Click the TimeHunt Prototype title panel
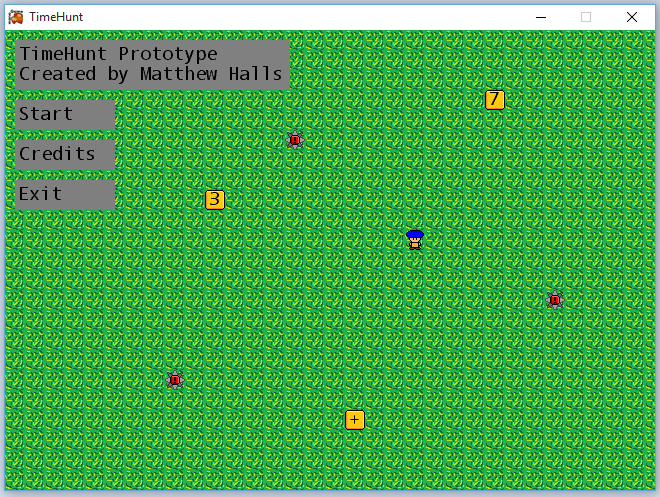The width and height of the screenshot is (660, 497). point(152,65)
